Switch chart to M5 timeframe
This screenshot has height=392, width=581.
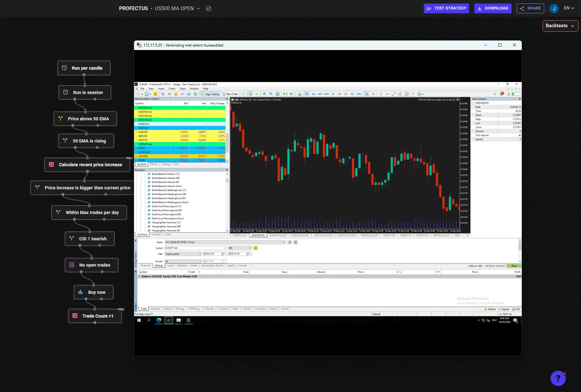(313, 94)
